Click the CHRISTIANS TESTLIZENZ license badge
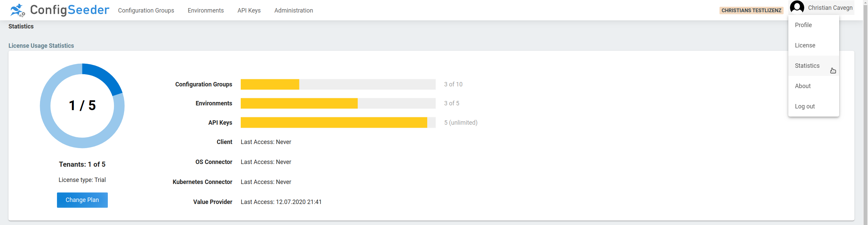The width and height of the screenshot is (868, 225). click(751, 10)
